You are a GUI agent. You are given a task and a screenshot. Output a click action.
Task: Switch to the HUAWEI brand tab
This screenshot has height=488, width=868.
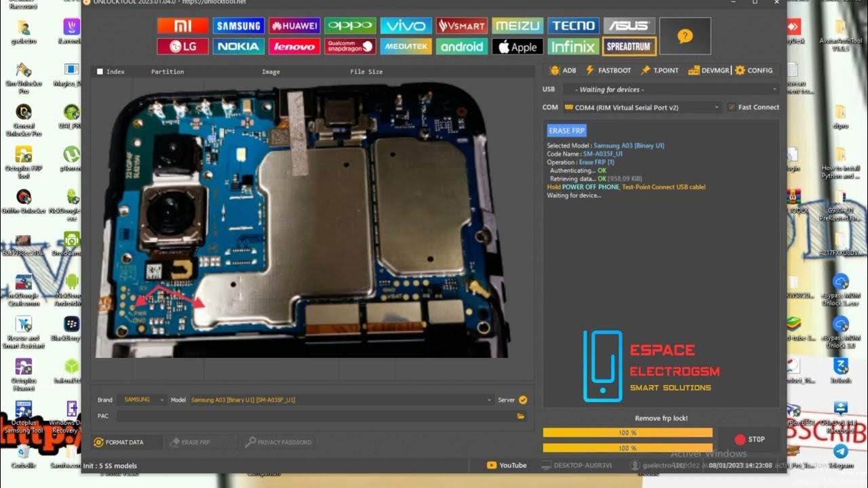click(294, 26)
